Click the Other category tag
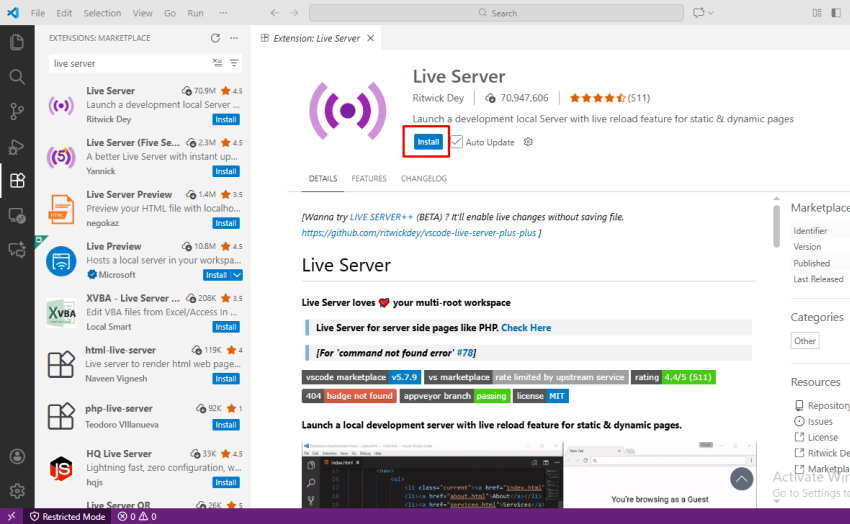The width and height of the screenshot is (850, 524). (804, 341)
